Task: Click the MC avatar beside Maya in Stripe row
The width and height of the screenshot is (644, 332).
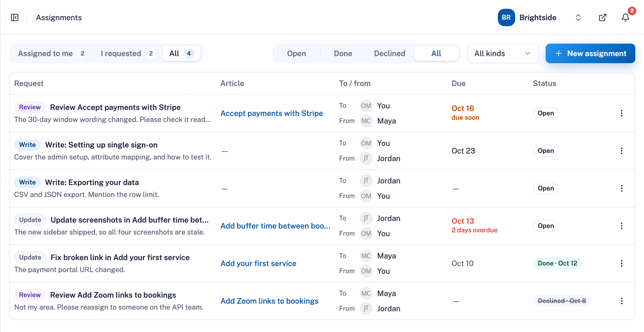Action: pyautogui.click(x=366, y=121)
